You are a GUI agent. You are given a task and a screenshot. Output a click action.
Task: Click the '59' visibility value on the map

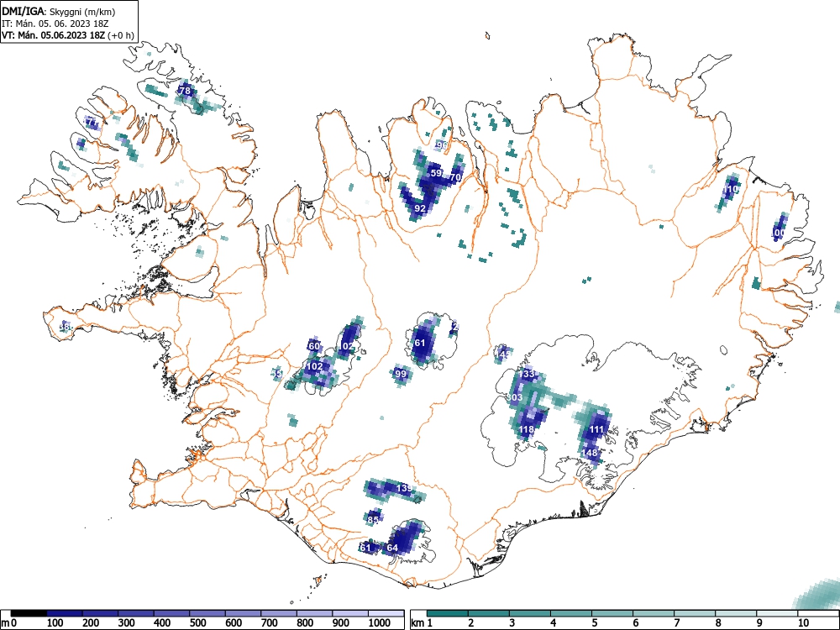point(436,173)
